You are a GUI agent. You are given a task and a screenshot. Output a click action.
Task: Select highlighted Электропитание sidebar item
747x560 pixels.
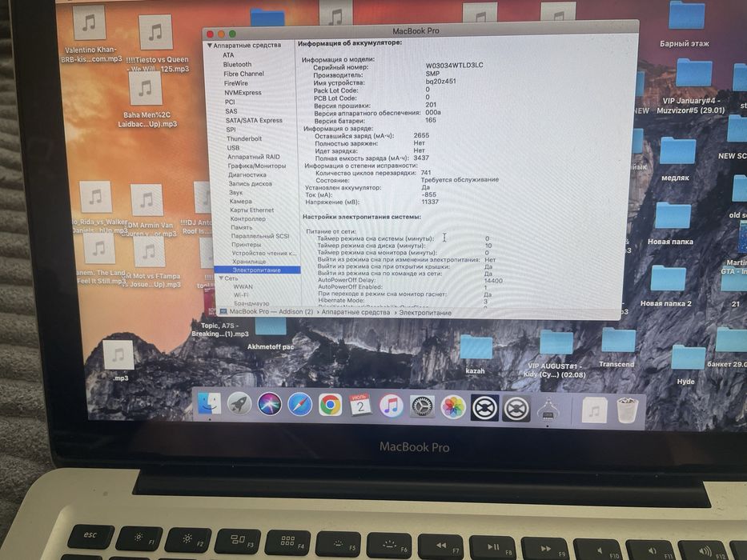pos(257,270)
